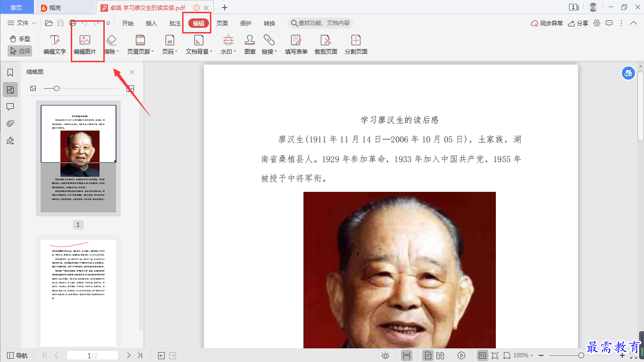Open the signature panel in left sidebar

[10, 141]
